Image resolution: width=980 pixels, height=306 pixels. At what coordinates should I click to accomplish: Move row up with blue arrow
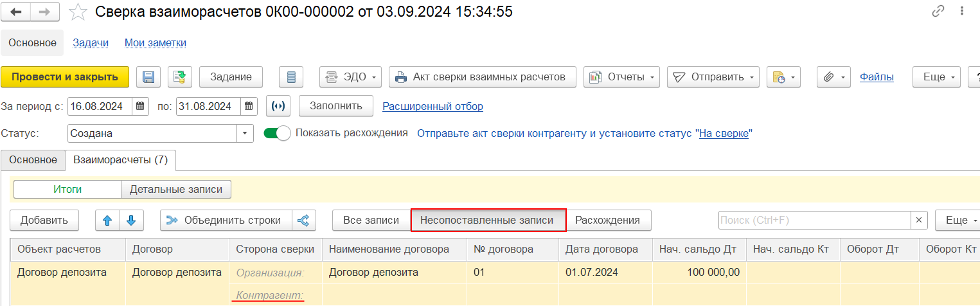coord(107,221)
